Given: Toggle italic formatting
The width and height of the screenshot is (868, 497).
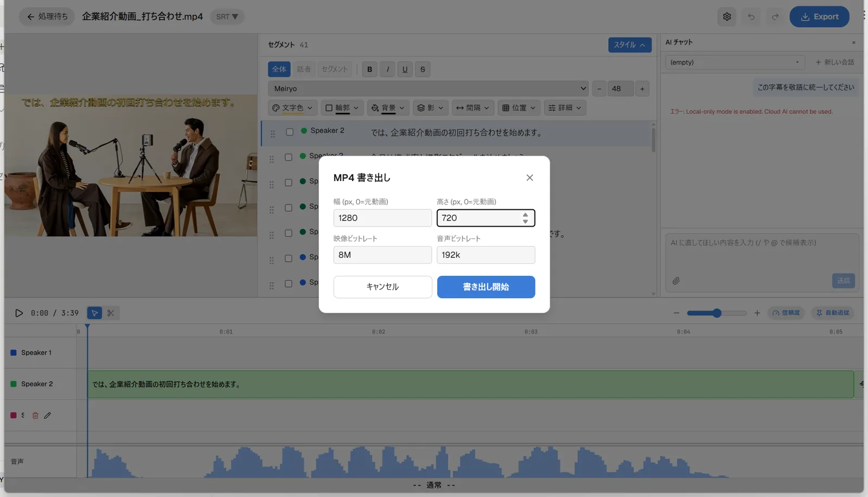Looking at the screenshot, I should coord(387,69).
